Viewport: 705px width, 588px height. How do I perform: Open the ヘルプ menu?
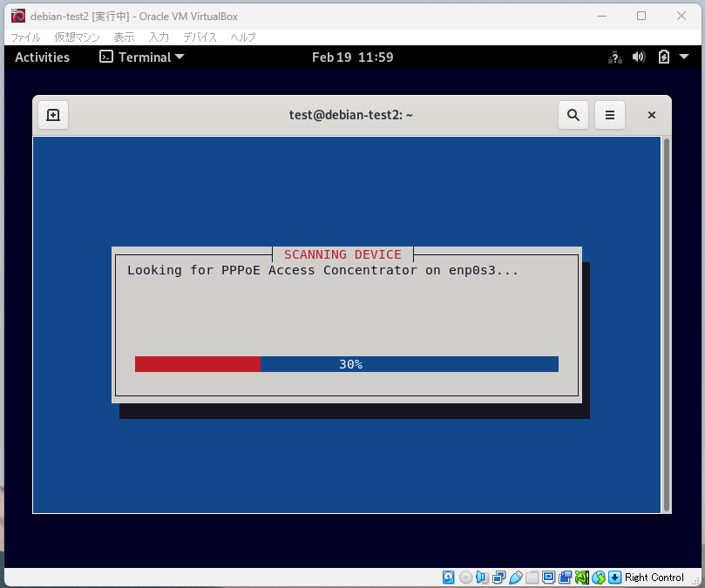[x=243, y=37]
